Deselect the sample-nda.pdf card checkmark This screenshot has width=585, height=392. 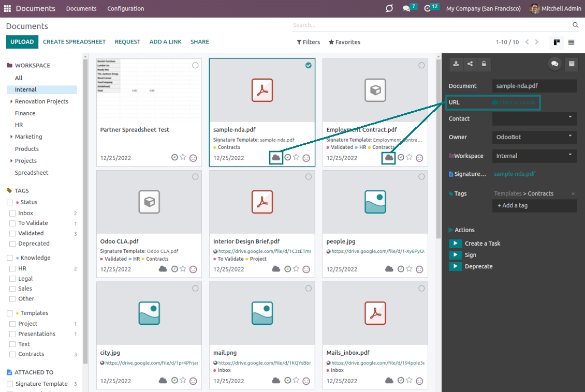tap(308, 65)
